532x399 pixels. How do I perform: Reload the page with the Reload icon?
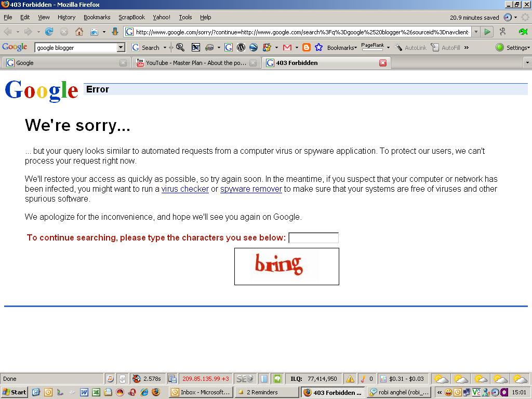point(49,32)
